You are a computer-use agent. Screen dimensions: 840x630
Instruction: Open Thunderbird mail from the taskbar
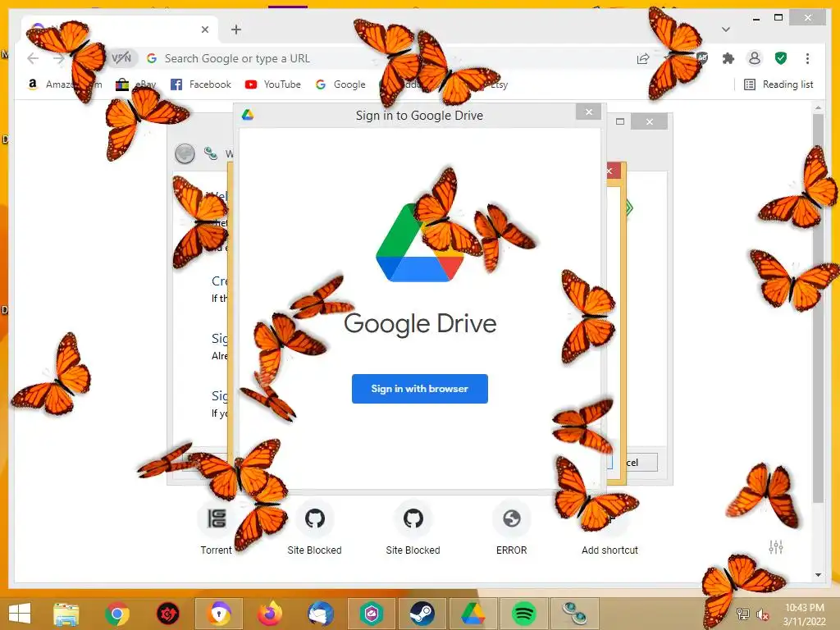(321, 614)
